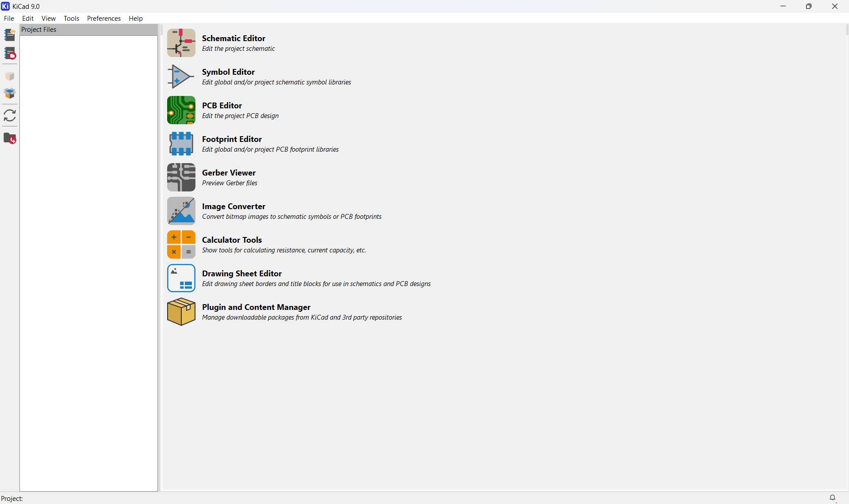Launch the Schematic Editor icon
This screenshot has width=849, height=504.
click(181, 43)
